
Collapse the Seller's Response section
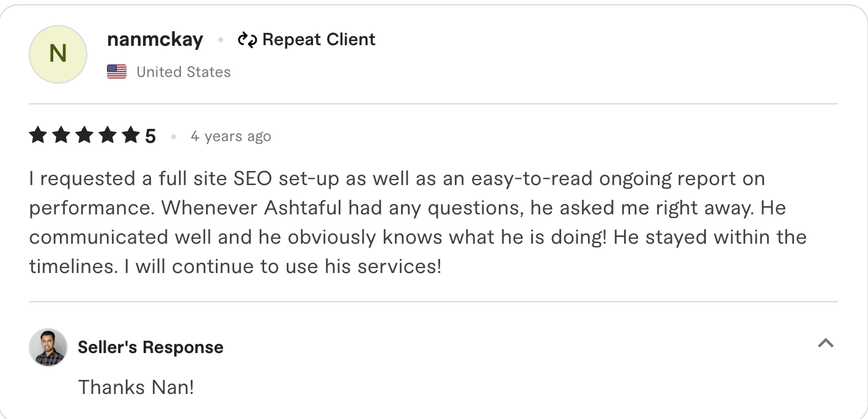click(x=825, y=344)
